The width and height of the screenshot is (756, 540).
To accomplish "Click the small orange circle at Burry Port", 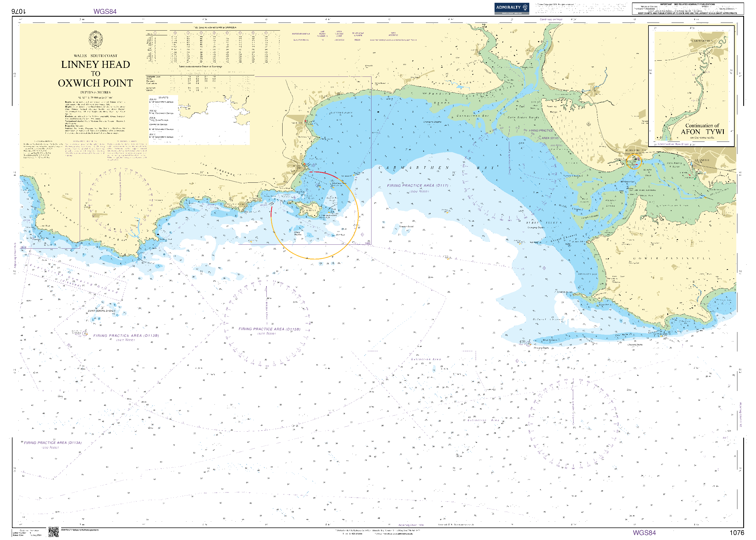I will [x=634, y=162].
